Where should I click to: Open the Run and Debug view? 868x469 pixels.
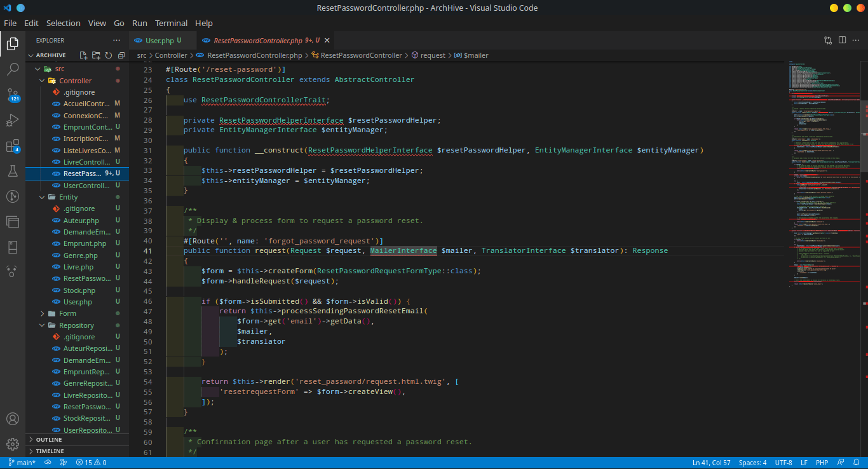coord(13,120)
